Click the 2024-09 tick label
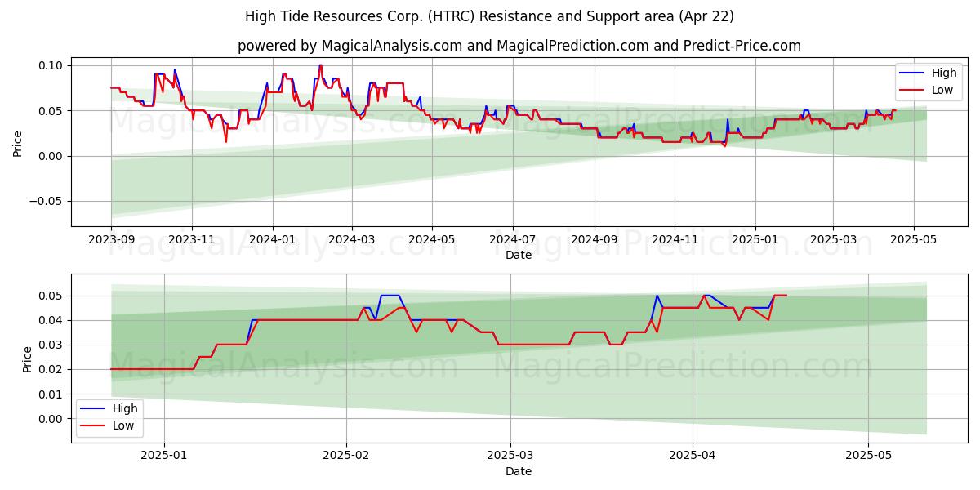 pos(595,239)
